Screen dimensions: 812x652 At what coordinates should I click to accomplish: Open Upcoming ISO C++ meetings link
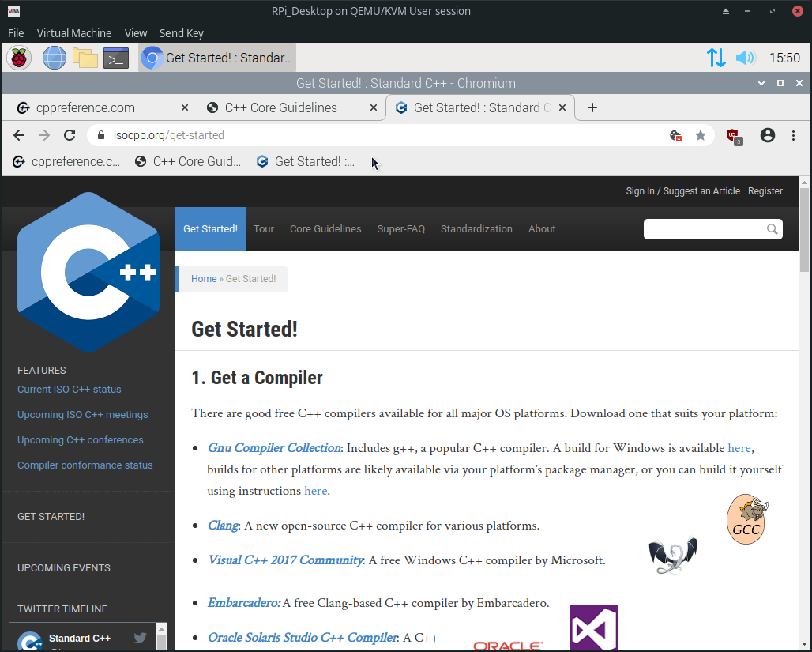coord(83,415)
